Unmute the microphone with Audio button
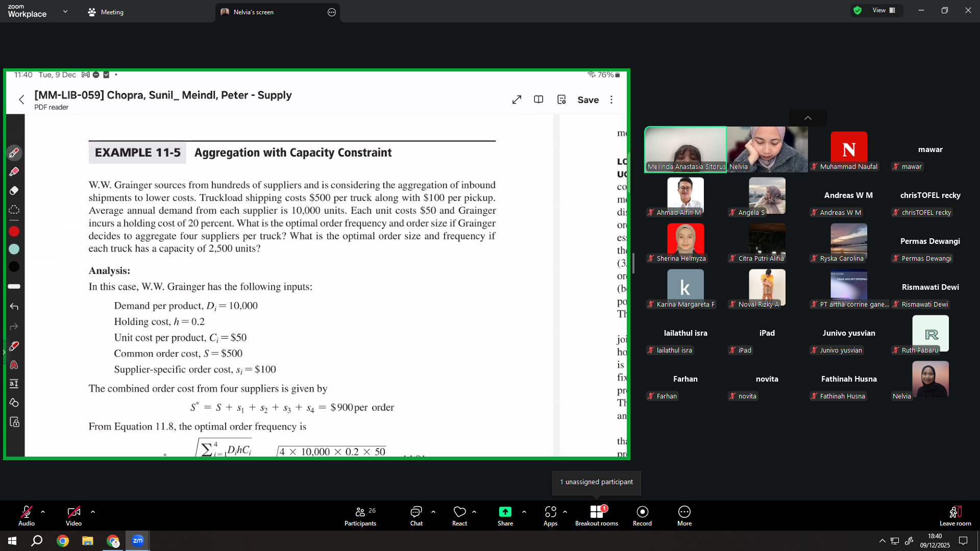Screen dimensions: 980x551 [x=27, y=516]
